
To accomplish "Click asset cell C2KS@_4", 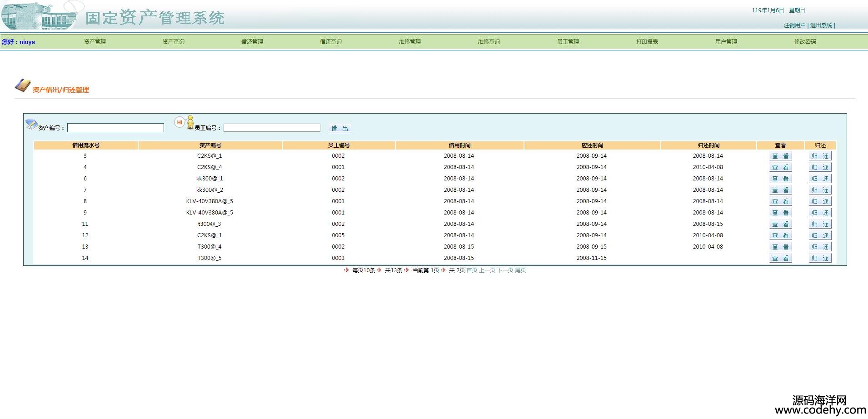I will pyautogui.click(x=210, y=167).
